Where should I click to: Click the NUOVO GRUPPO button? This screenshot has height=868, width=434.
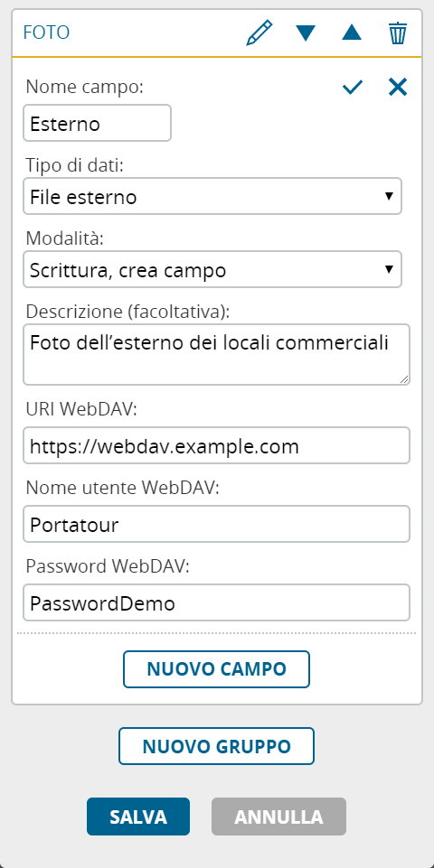pos(216,746)
